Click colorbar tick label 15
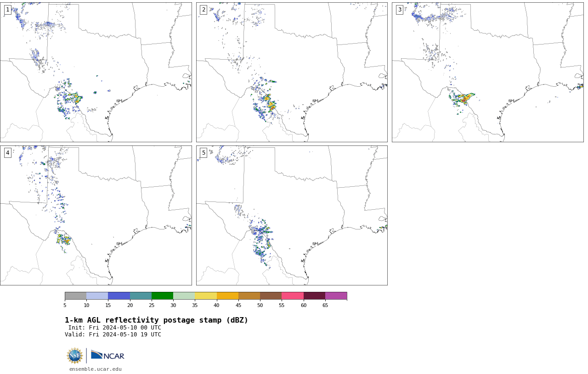Image resolution: width=588 pixels, height=374 pixels. point(108,306)
